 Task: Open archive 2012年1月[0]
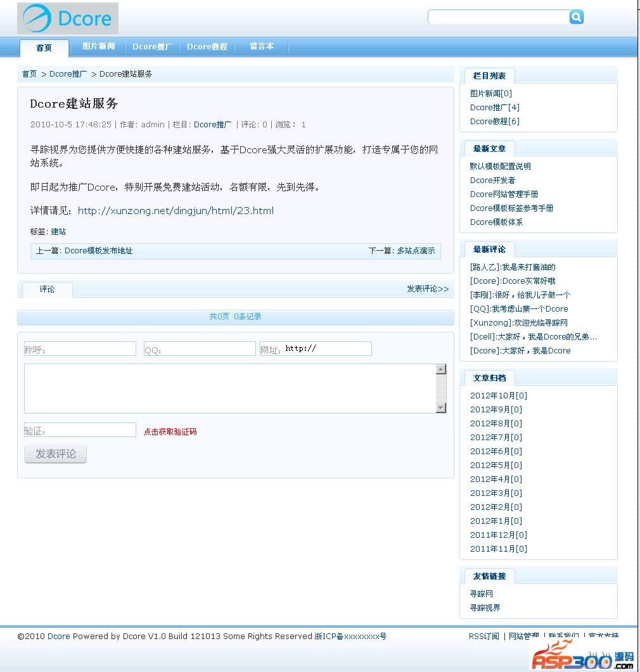[x=496, y=521]
